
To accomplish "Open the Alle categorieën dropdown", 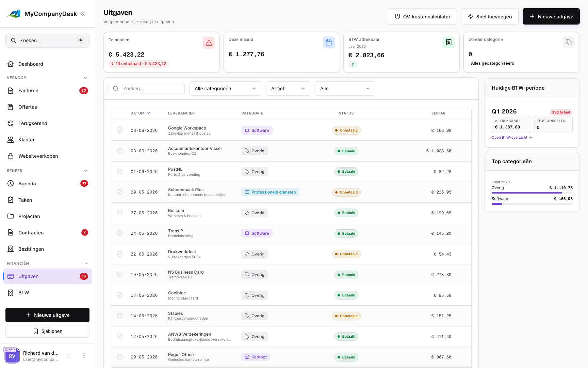I will point(225,89).
